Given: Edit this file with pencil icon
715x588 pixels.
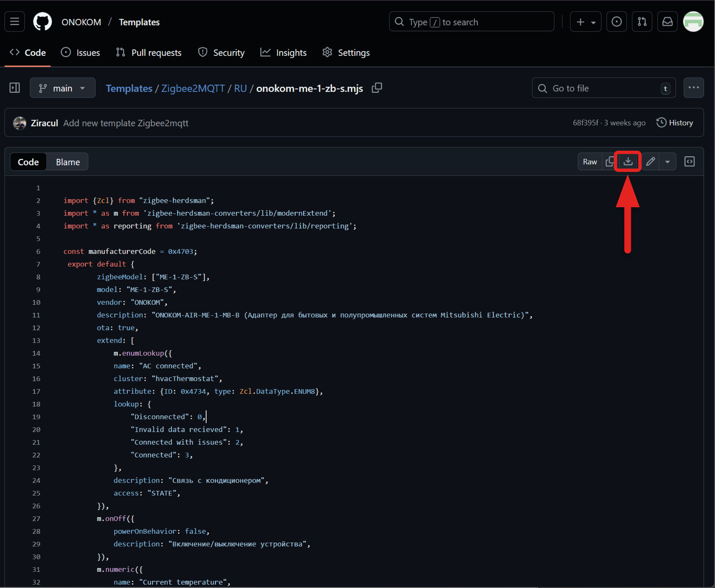Looking at the screenshot, I should (650, 162).
